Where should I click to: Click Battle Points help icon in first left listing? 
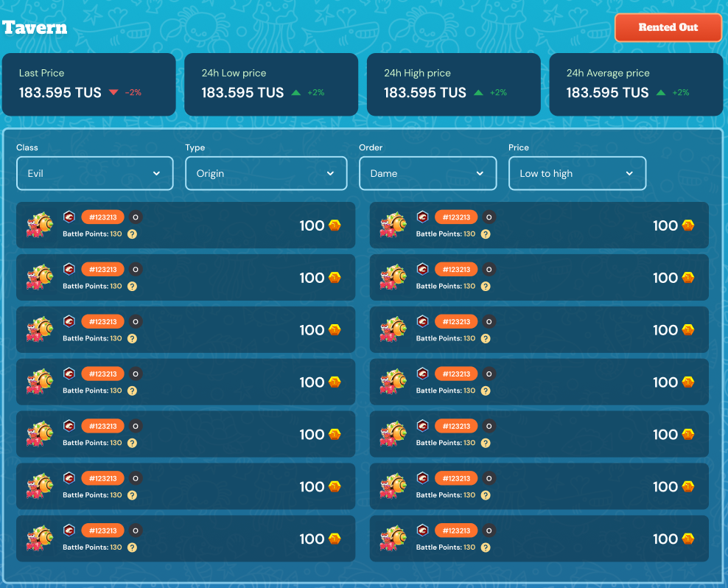[133, 234]
